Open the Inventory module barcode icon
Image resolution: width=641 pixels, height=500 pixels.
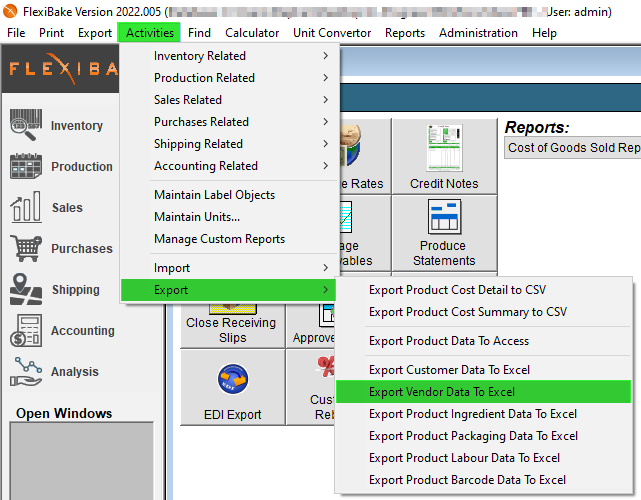(26, 125)
